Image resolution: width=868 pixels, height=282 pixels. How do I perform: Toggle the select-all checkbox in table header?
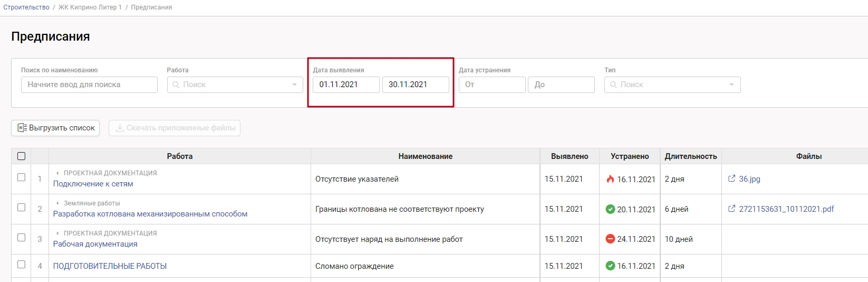pos(21,156)
